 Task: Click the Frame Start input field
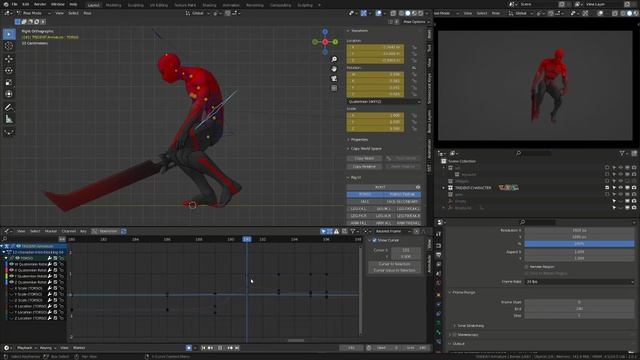580,302
